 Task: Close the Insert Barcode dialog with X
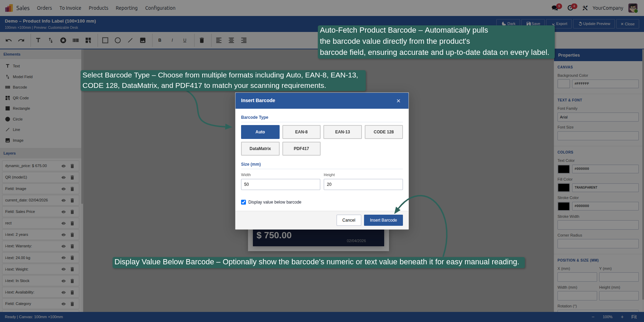[398, 101]
